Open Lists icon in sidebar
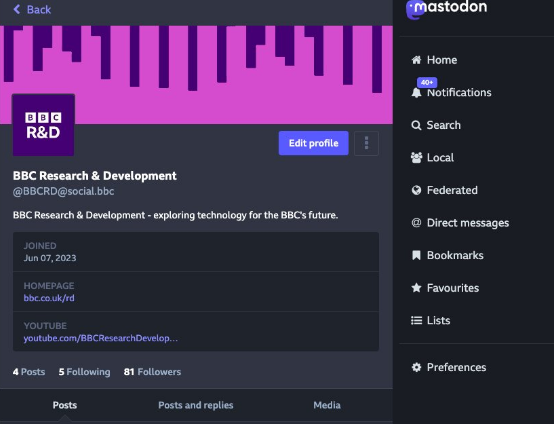554x424 pixels. 417,320
